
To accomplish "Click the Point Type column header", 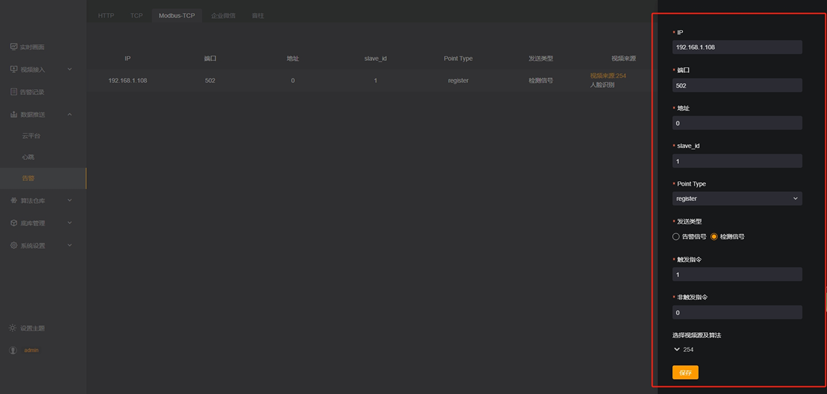I will pyautogui.click(x=458, y=59).
